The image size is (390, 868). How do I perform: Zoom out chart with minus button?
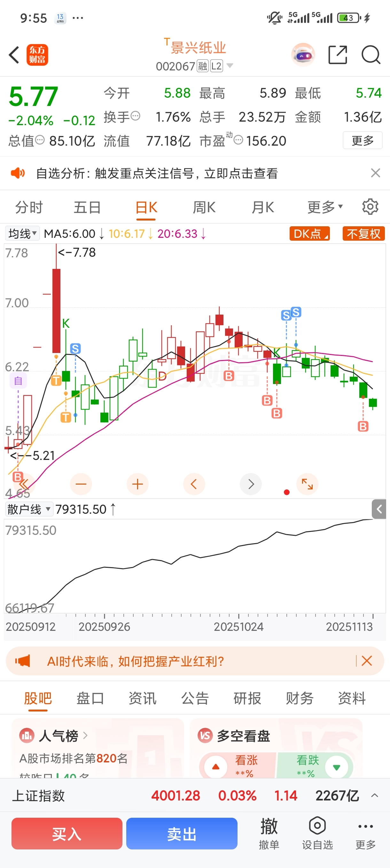point(81,484)
